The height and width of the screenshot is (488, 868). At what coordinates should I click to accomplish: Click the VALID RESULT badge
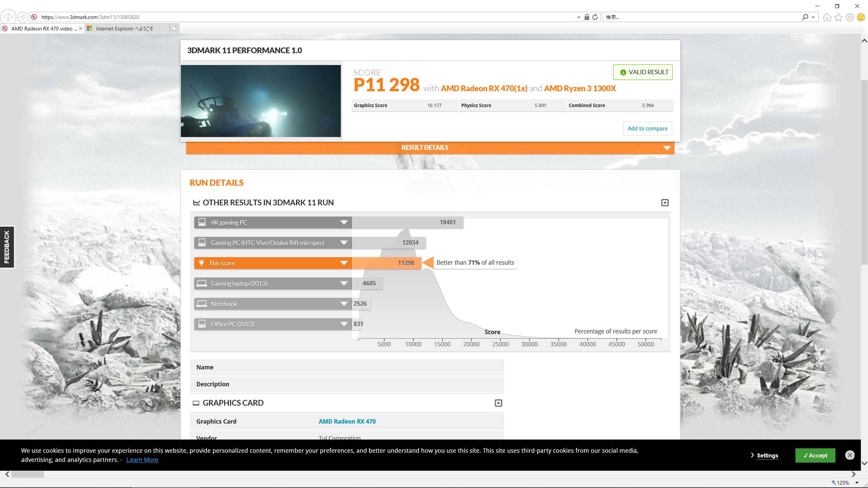(643, 72)
